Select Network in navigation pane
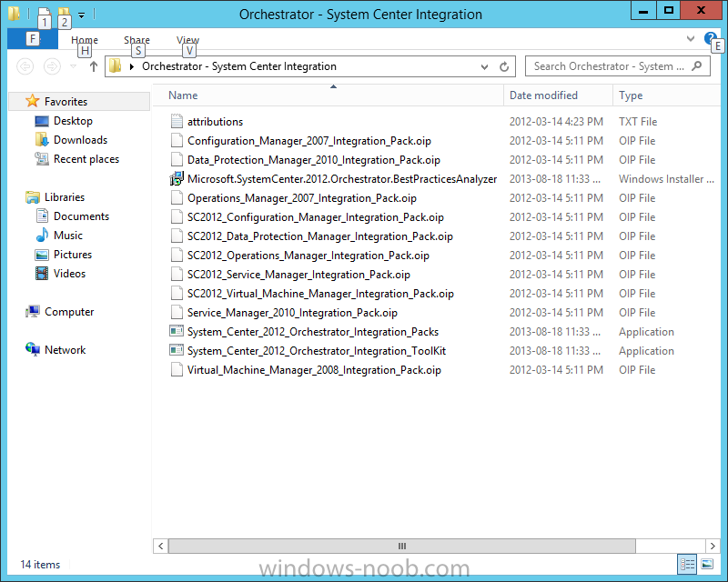Viewport: 728px width, 582px height. 65,349
